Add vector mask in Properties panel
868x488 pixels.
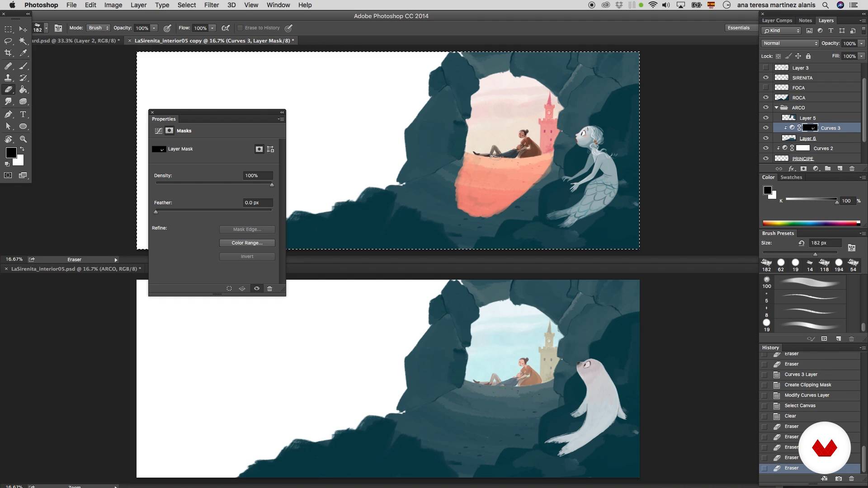(x=271, y=149)
